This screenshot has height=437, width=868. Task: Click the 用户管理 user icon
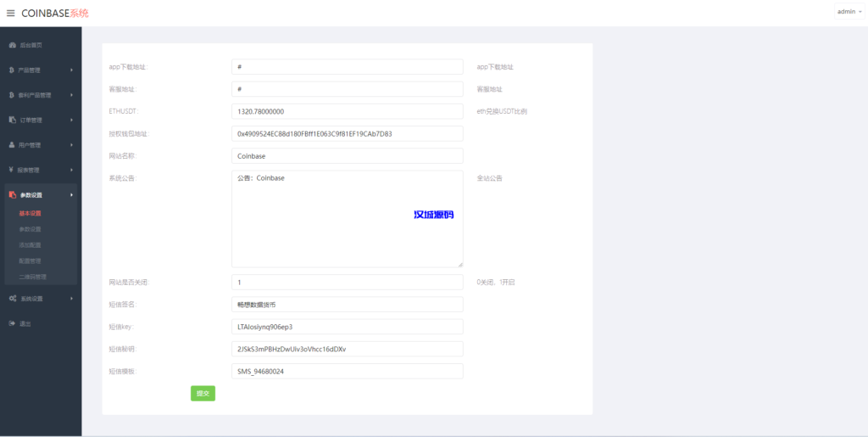point(12,145)
